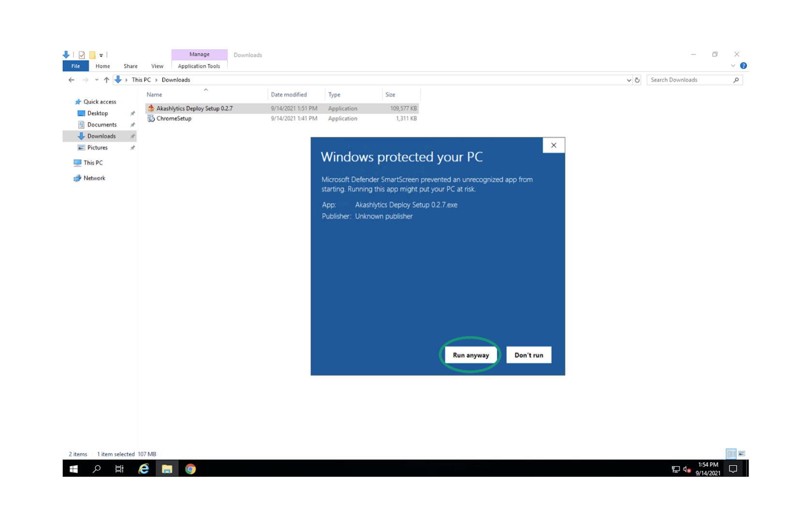Switch to large thumbnails view icon
Image resolution: width=812 pixels, height=527 pixels.
tap(741, 454)
